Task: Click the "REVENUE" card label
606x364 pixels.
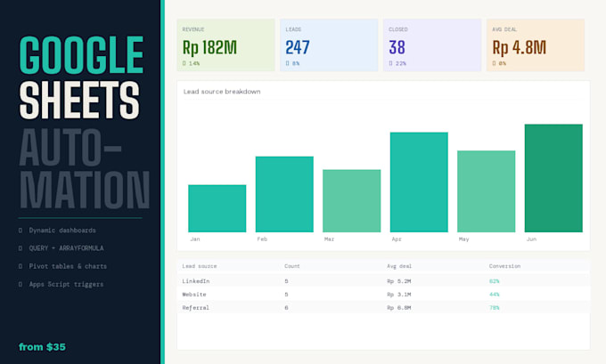Action: [193, 29]
